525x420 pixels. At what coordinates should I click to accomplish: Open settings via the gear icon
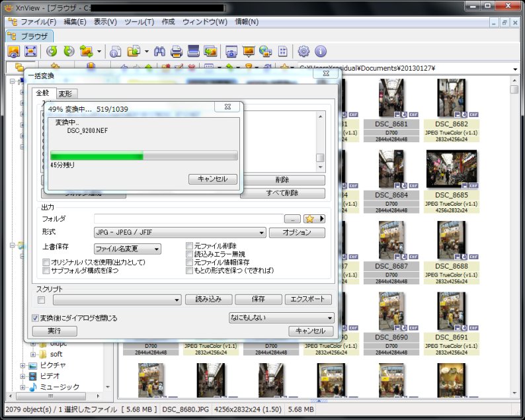303,51
